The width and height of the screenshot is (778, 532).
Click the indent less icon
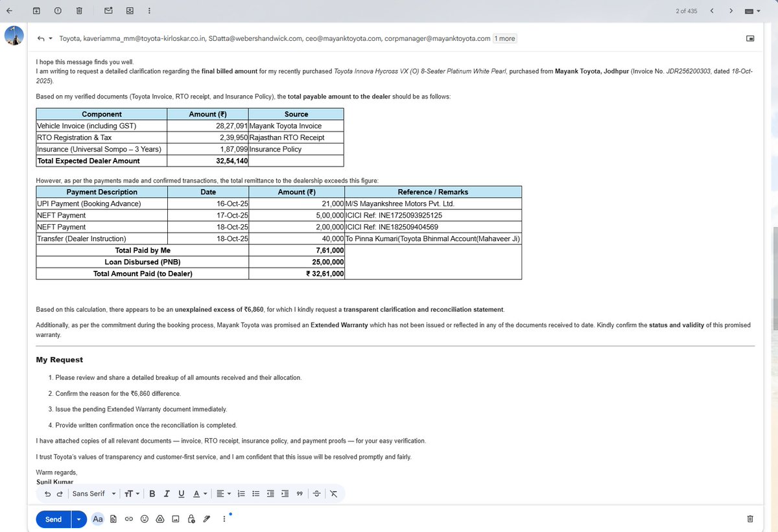point(270,494)
